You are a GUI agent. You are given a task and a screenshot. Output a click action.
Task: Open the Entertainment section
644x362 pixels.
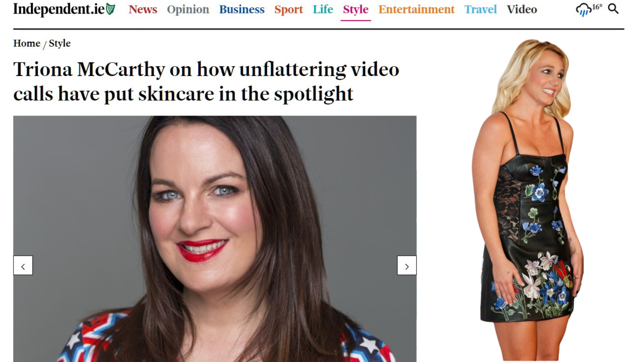pos(416,9)
